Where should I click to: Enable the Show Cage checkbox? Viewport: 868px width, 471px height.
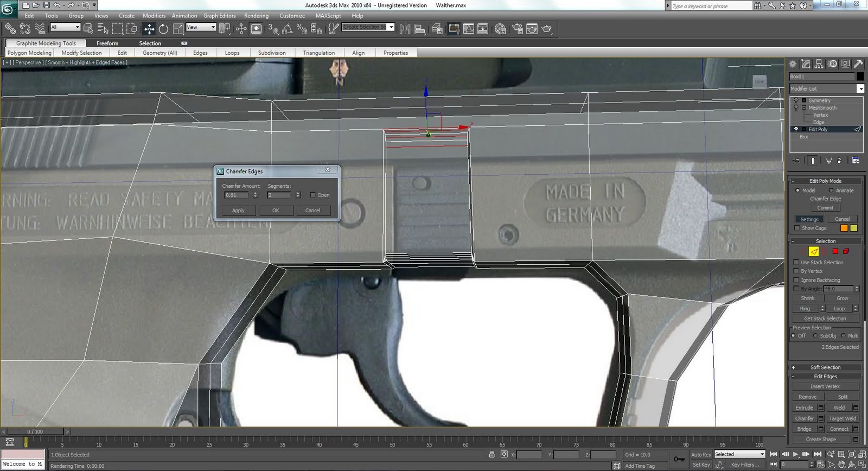(x=797, y=228)
